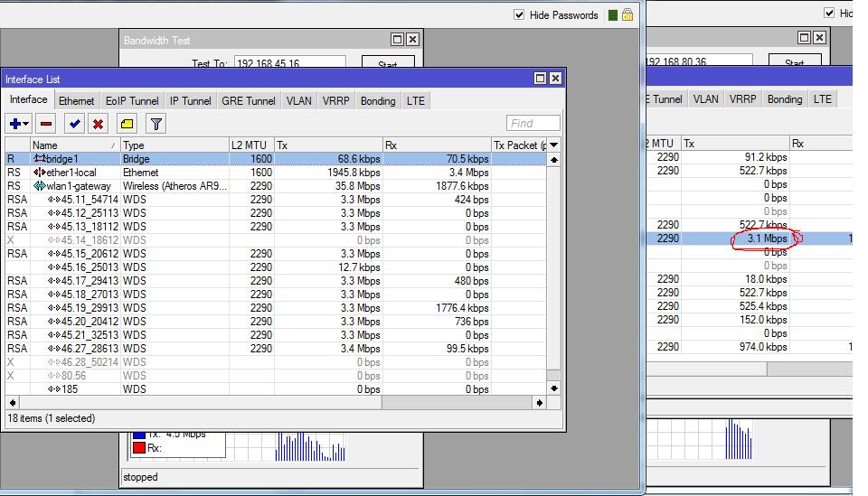
Task: Open the EoIP Tunnel tab
Action: [131, 101]
